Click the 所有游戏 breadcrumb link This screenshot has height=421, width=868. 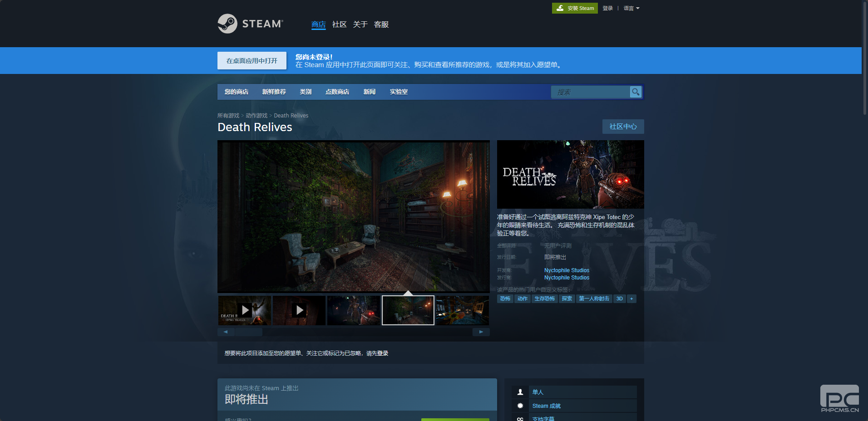coord(228,116)
